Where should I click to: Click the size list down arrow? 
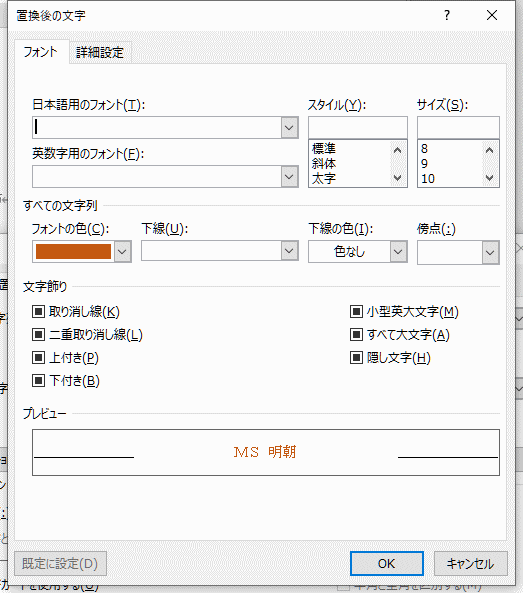[x=489, y=177]
